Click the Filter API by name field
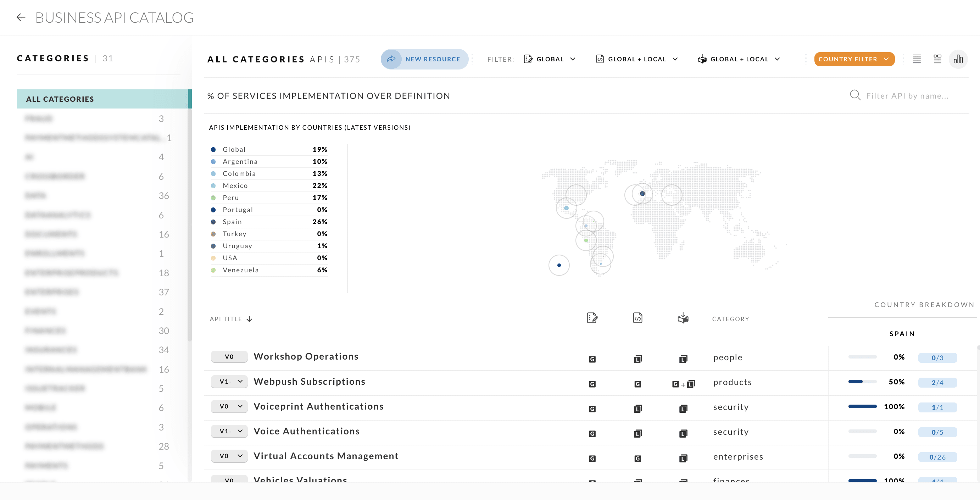980x500 pixels. click(907, 96)
